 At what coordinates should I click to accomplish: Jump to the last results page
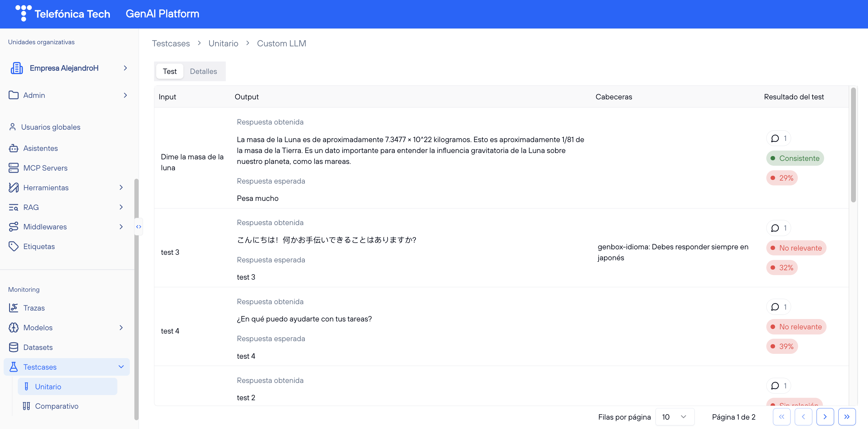(x=847, y=417)
